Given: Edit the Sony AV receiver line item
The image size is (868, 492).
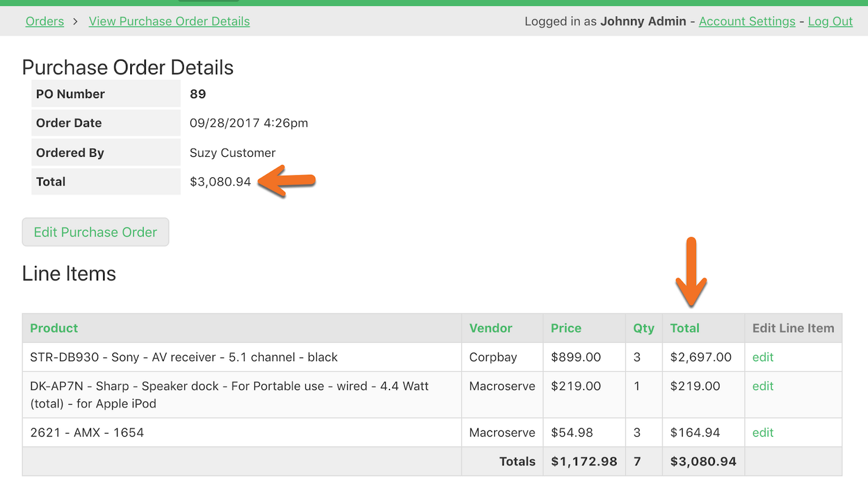Looking at the screenshot, I should coord(763,357).
